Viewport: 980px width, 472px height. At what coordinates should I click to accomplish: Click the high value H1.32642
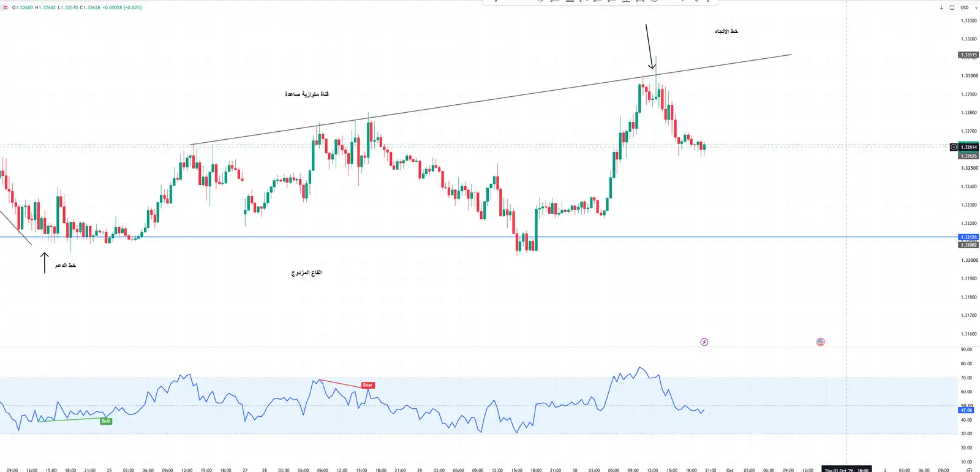click(45, 7)
